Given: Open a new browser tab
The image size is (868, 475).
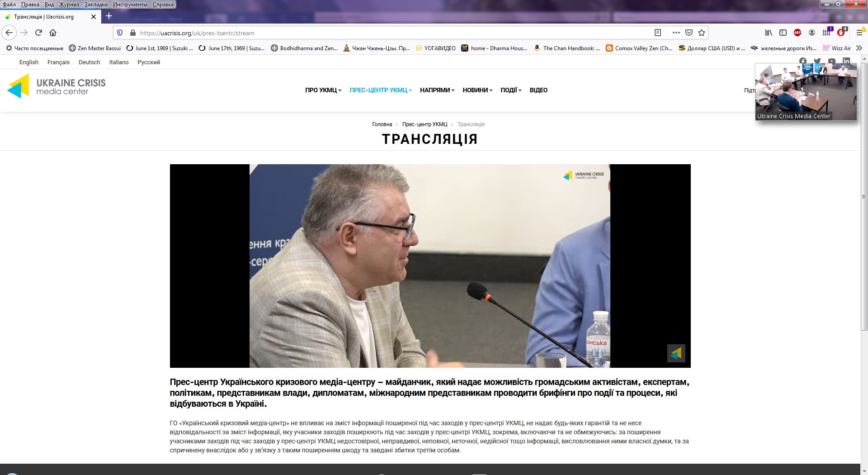Looking at the screenshot, I should tap(109, 16).
